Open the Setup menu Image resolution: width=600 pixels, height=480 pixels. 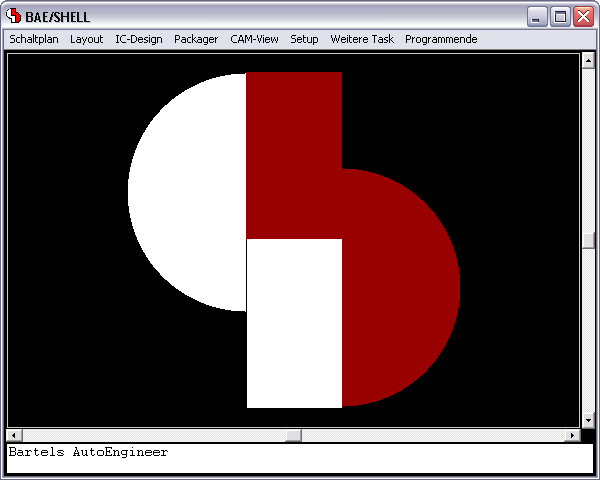coord(304,39)
